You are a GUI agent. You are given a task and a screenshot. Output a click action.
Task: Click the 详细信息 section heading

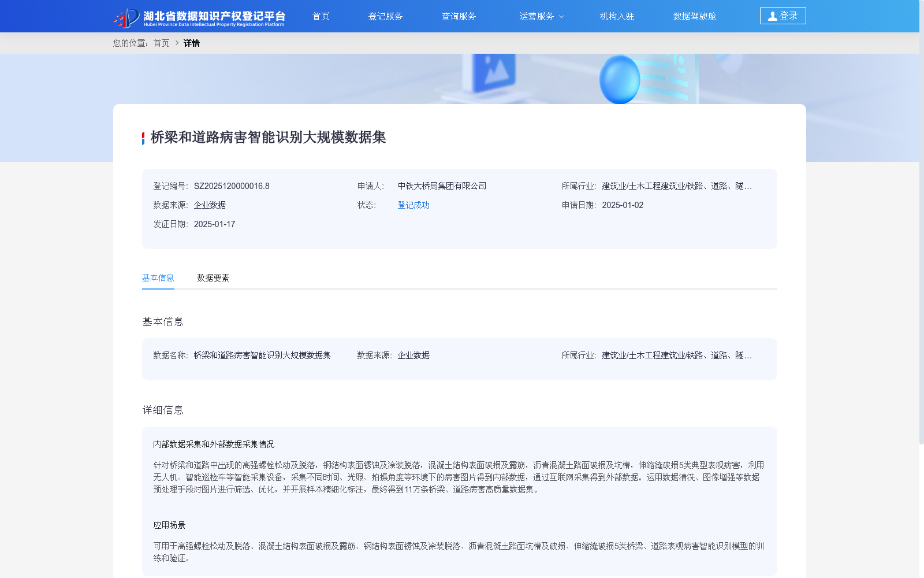click(x=163, y=410)
